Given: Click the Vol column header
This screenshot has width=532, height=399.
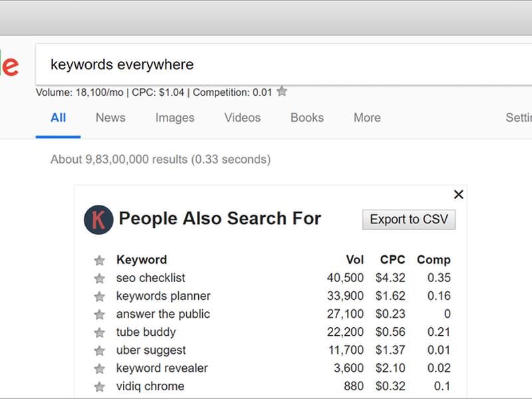Looking at the screenshot, I should [x=354, y=260].
